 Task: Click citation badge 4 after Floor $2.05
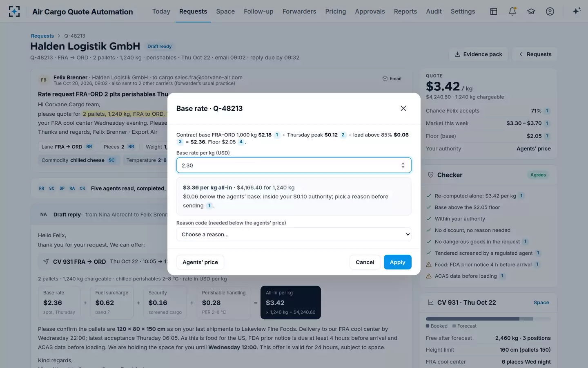tap(241, 142)
